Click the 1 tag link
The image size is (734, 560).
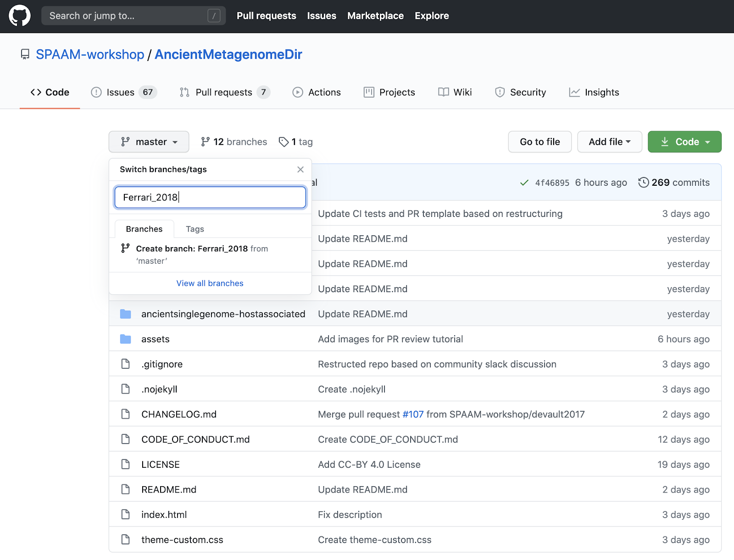[x=296, y=142]
